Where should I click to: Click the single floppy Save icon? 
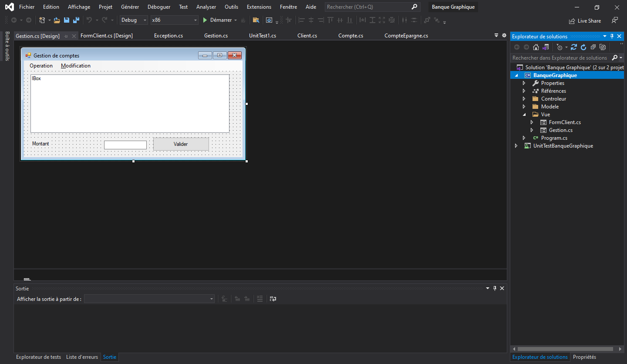(67, 20)
